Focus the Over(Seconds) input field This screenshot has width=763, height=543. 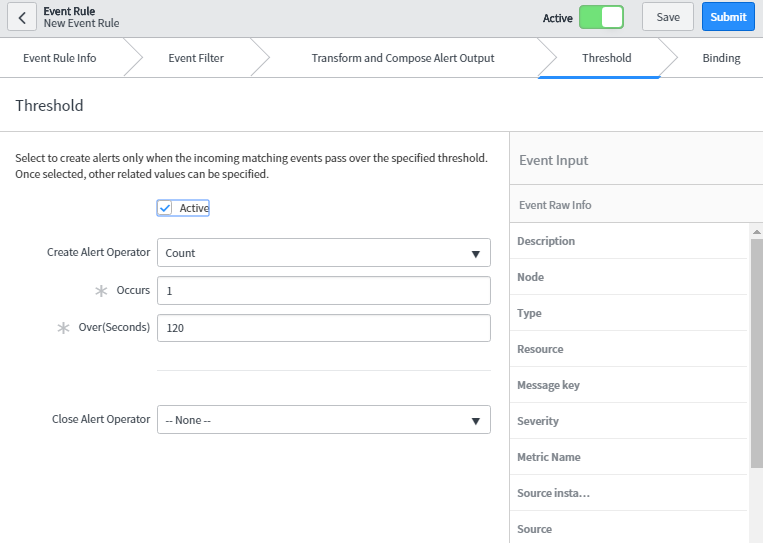tap(323, 328)
